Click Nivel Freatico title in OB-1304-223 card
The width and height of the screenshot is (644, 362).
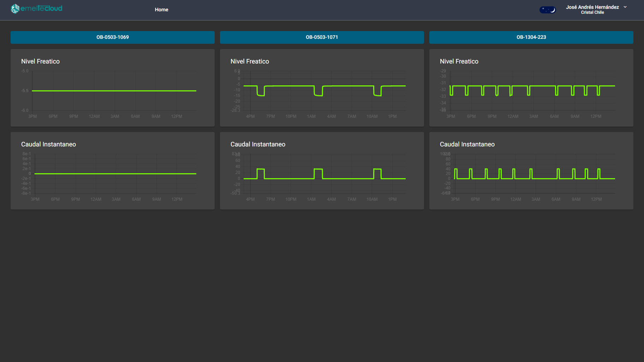459,61
